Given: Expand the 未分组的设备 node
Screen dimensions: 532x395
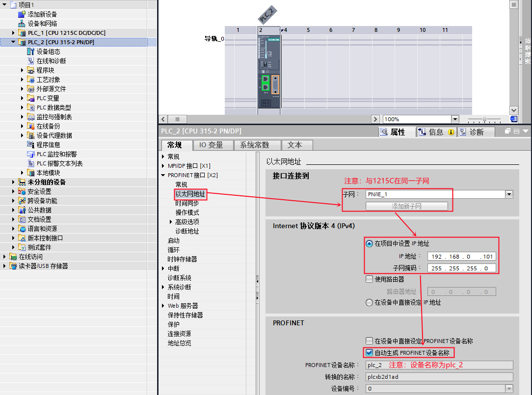Looking at the screenshot, I should coord(13,182).
